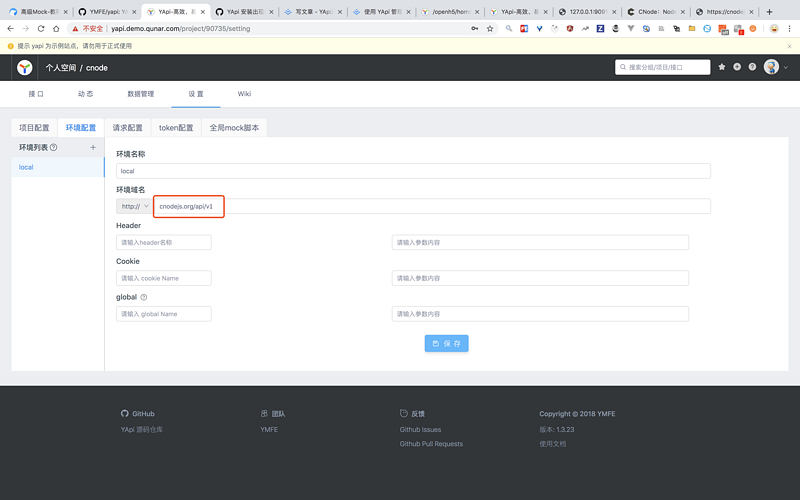Click the browser forward arrow
Viewport: 800px width, 500px height.
click(x=26, y=29)
